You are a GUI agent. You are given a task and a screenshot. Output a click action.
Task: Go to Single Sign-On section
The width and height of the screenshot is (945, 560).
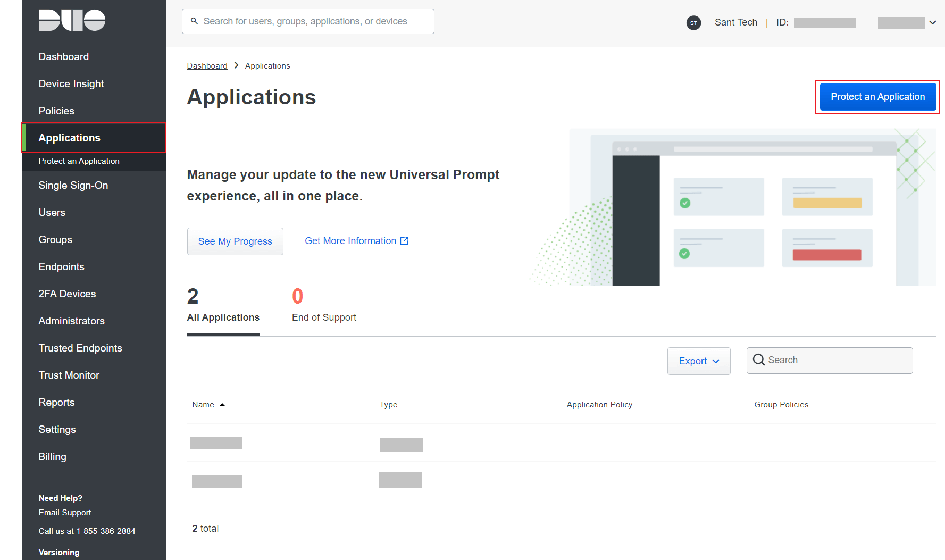coord(73,185)
